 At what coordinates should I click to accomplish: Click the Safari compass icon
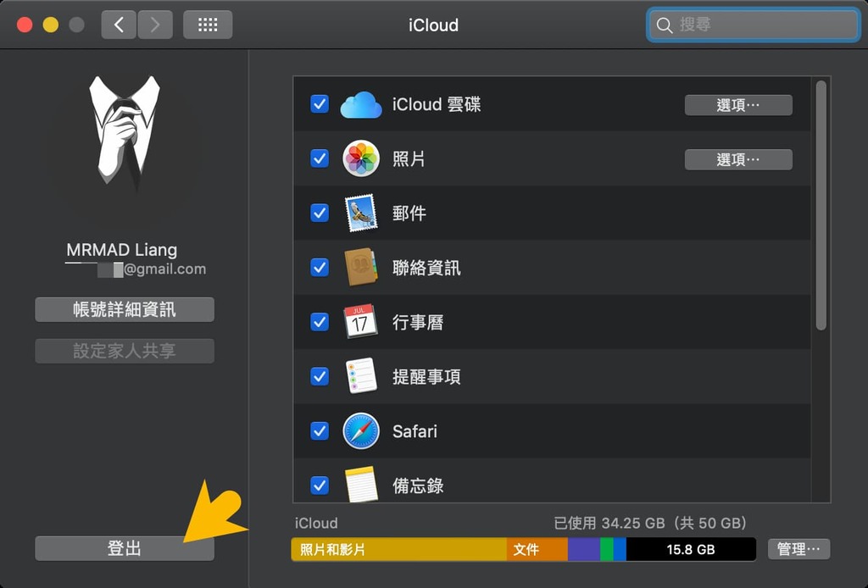tap(362, 430)
